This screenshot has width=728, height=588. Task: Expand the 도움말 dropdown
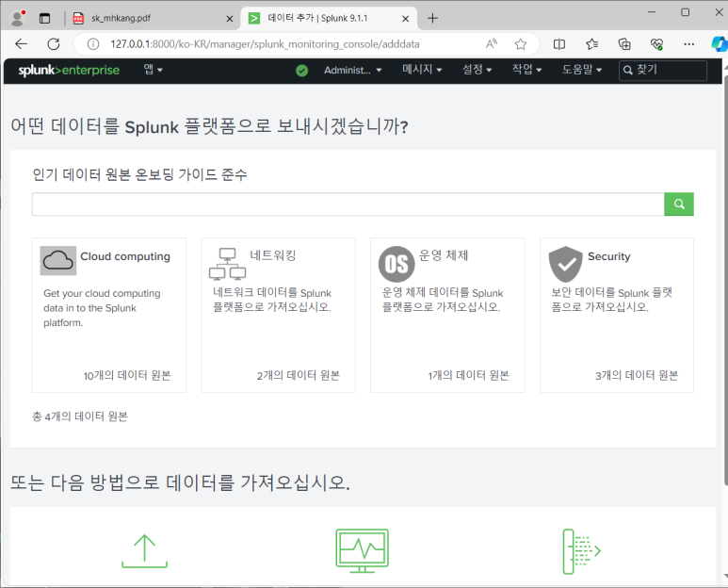(582, 70)
